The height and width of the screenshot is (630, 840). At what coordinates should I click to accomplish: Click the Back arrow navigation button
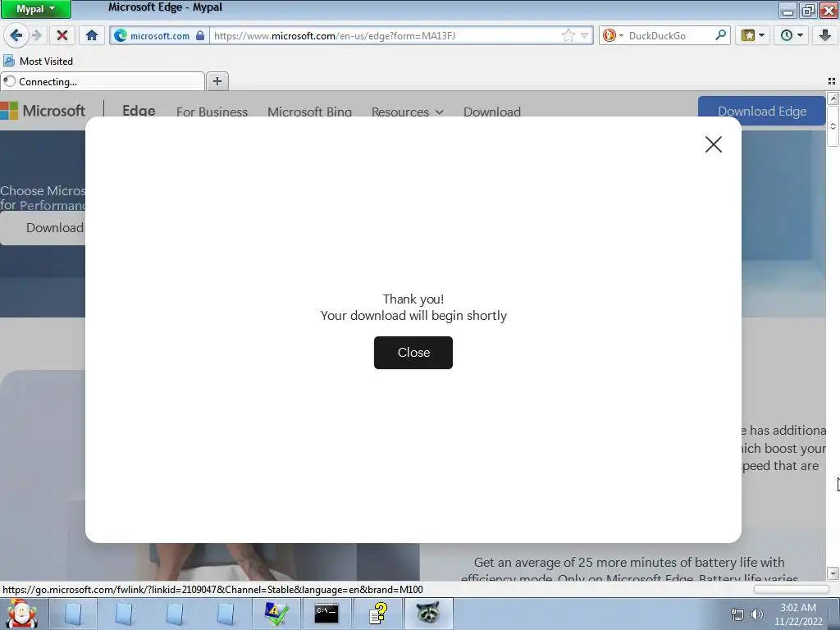[16, 36]
